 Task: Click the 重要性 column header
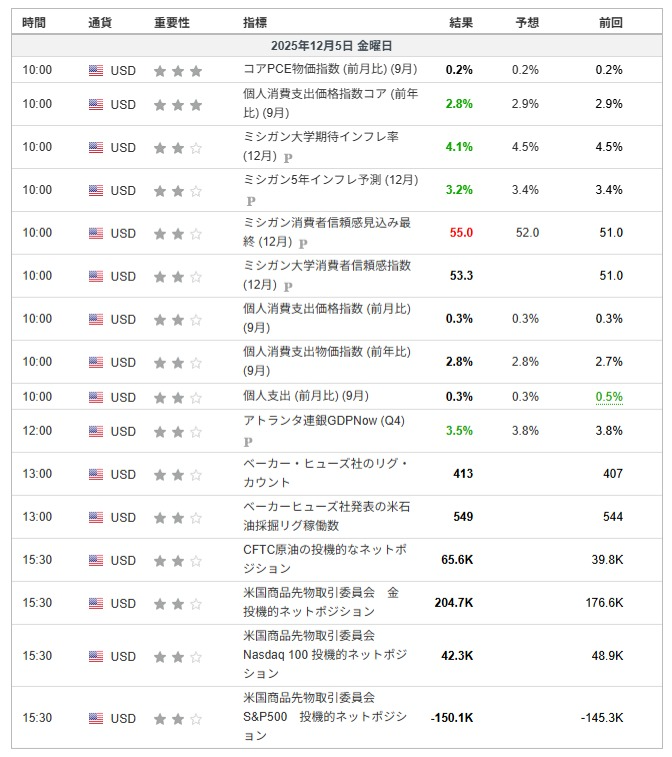[x=172, y=22]
